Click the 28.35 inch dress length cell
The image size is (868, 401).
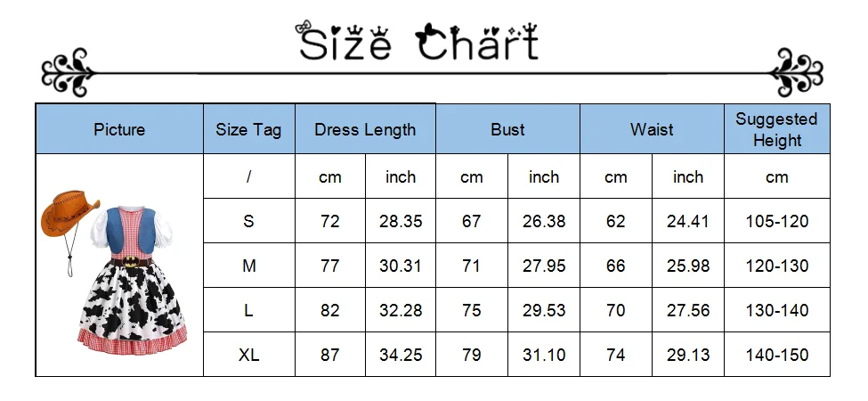(401, 221)
